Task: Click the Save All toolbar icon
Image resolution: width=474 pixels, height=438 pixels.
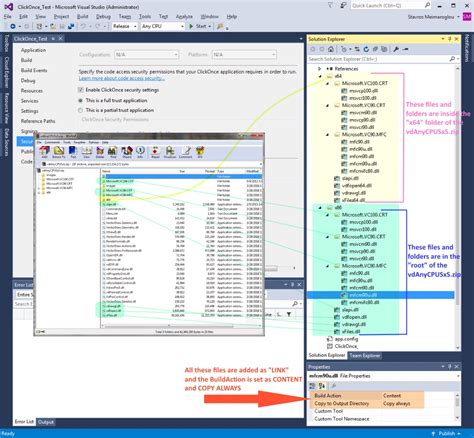Action: [x=71, y=26]
